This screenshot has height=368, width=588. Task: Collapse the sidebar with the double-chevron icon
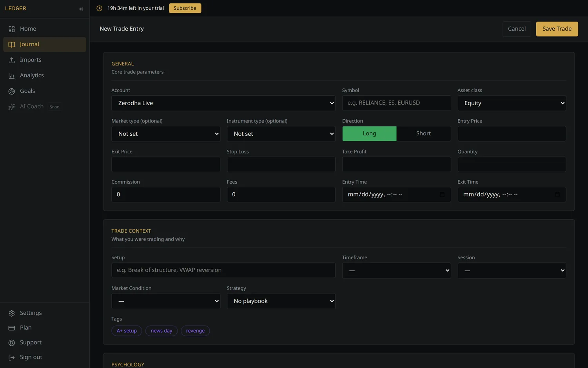(x=81, y=9)
